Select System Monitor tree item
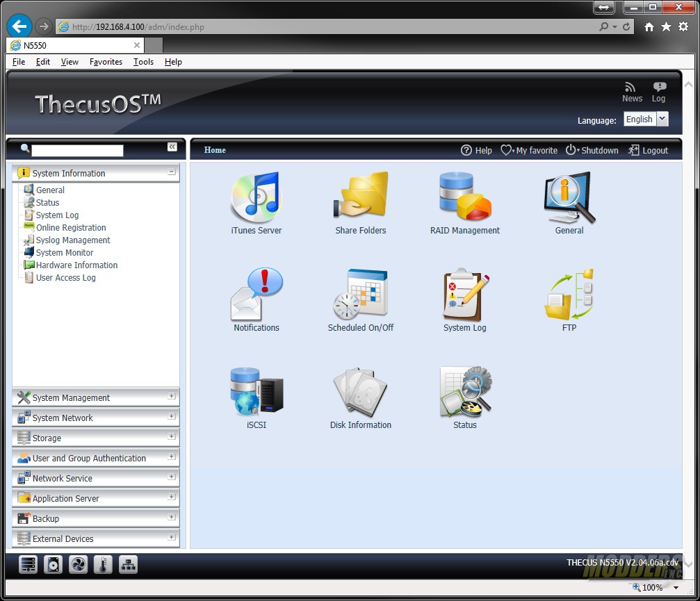This screenshot has height=601, width=700. point(65,252)
